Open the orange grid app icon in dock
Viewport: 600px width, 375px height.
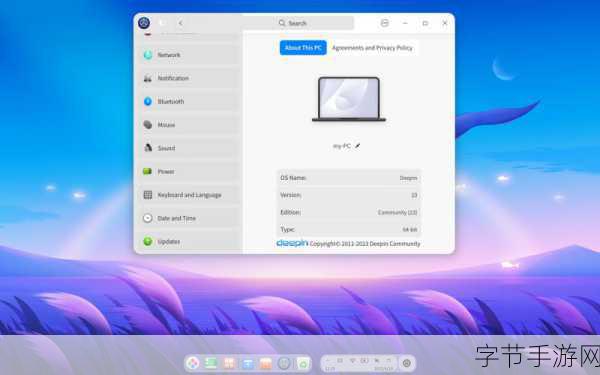click(x=229, y=363)
